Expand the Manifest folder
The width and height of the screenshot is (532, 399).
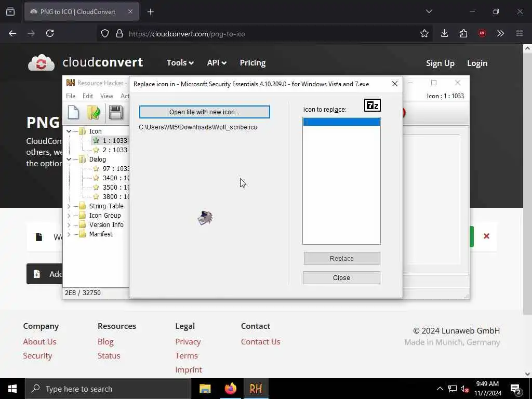(69, 234)
